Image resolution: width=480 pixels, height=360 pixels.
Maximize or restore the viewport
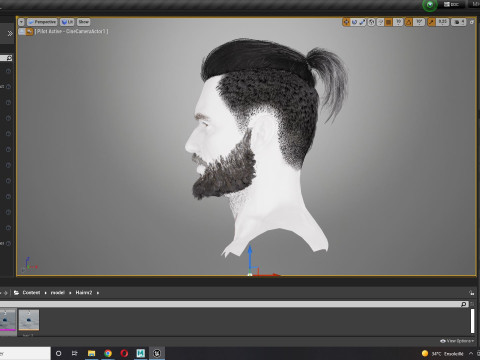[x=472, y=22]
